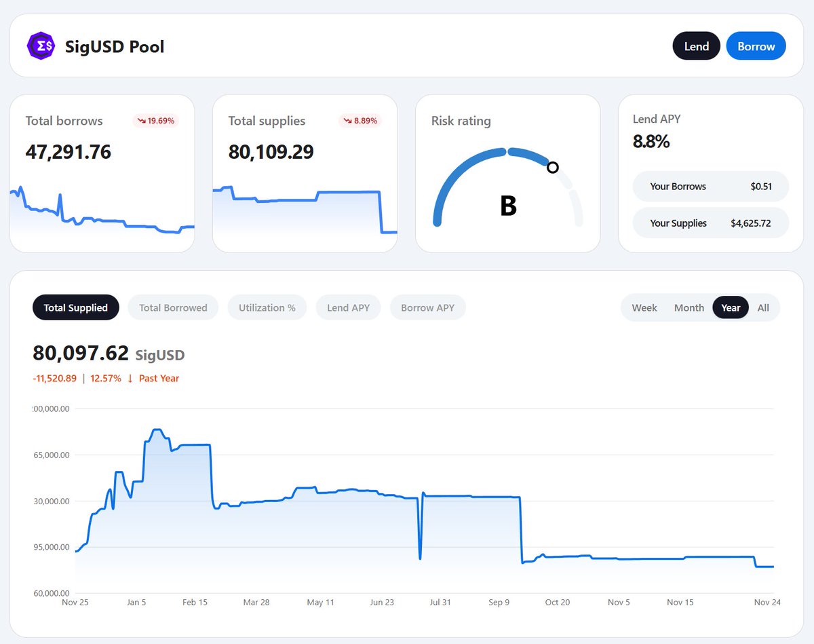Click the 12.57% change percentage
The width and height of the screenshot is (814, 644).
[106, 379]
